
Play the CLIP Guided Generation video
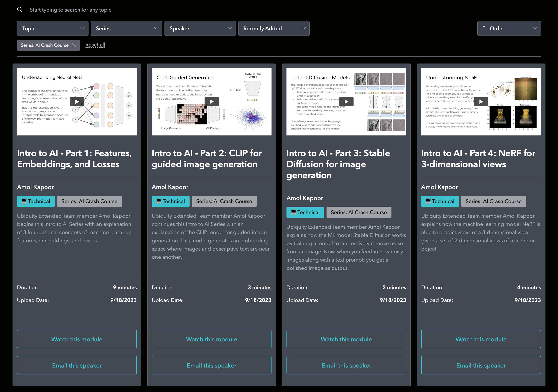tap(211, 102)
